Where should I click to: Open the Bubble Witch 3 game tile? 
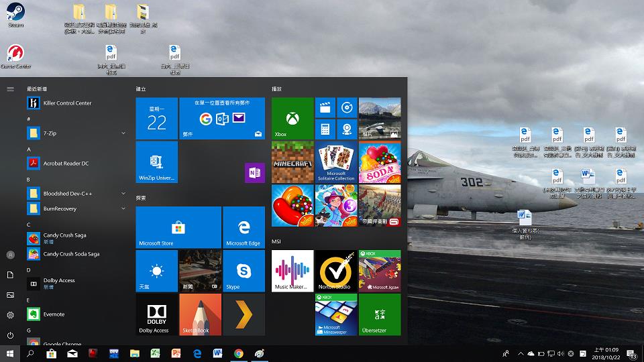(x=336, y=205)
